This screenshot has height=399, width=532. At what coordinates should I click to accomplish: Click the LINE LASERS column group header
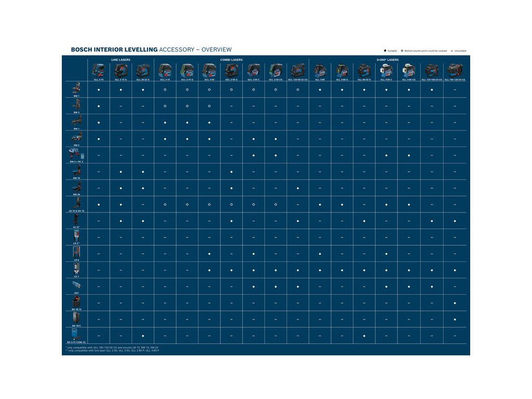[x=121, y=60]
